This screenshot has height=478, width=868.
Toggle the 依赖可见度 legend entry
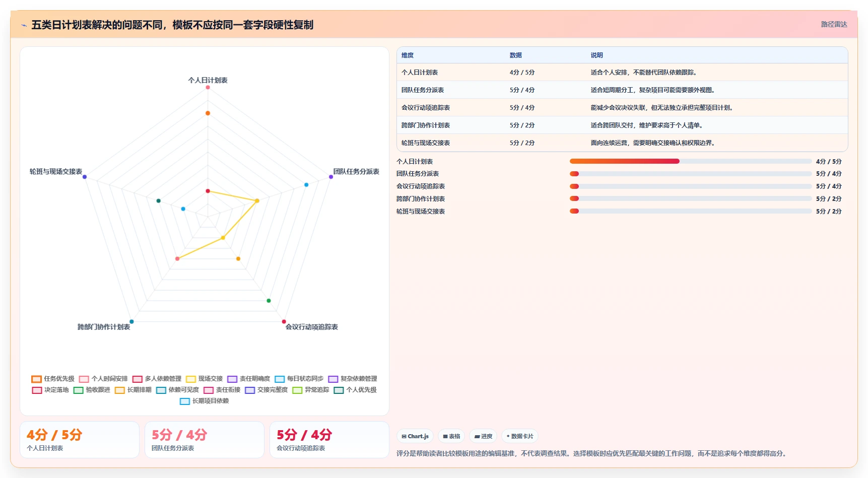tap(177, 390)
